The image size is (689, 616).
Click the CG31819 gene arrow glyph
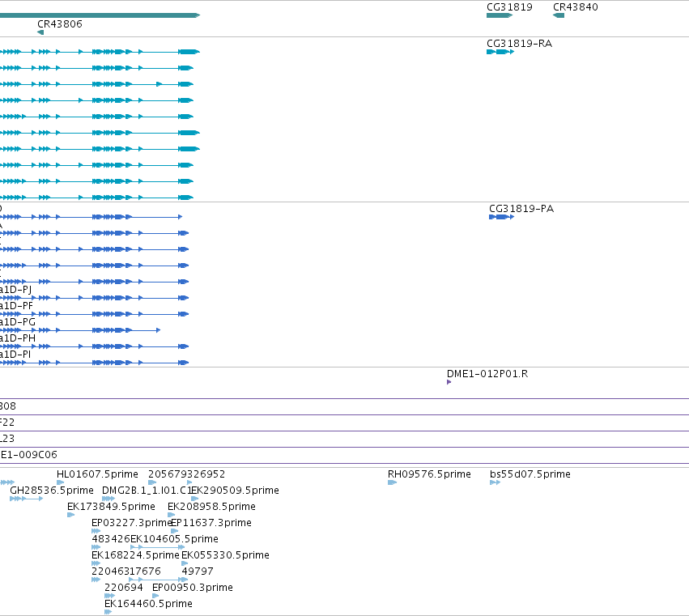[x=500, y=15]
